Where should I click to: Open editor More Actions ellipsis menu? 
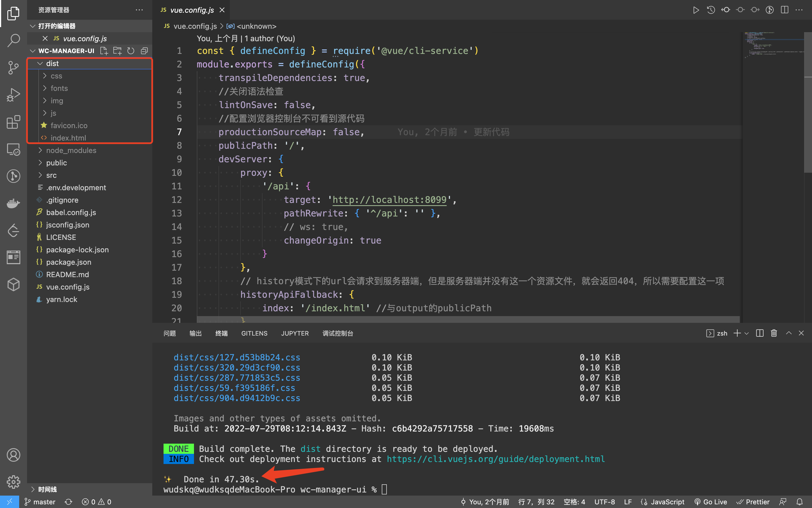click(x=799, y=10)
